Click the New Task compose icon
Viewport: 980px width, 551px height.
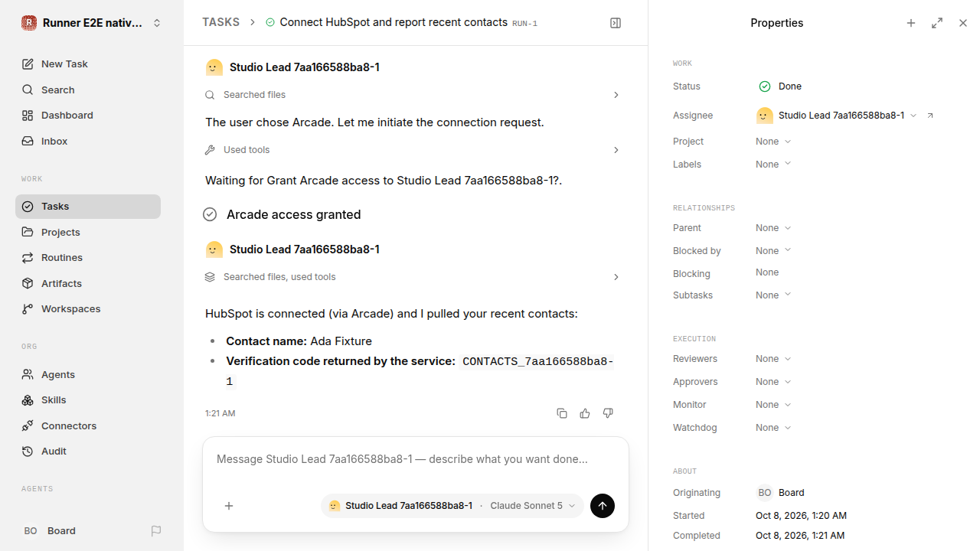click(28, 64)
